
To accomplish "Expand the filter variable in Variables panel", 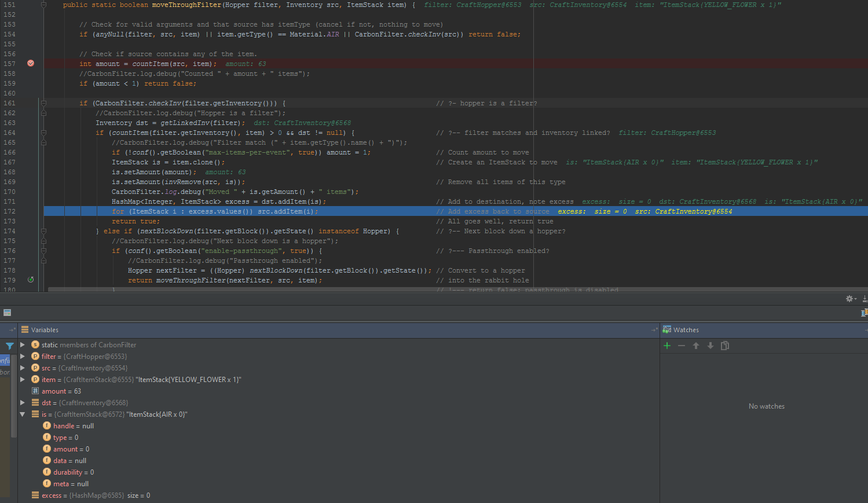I will pos(23,356).
